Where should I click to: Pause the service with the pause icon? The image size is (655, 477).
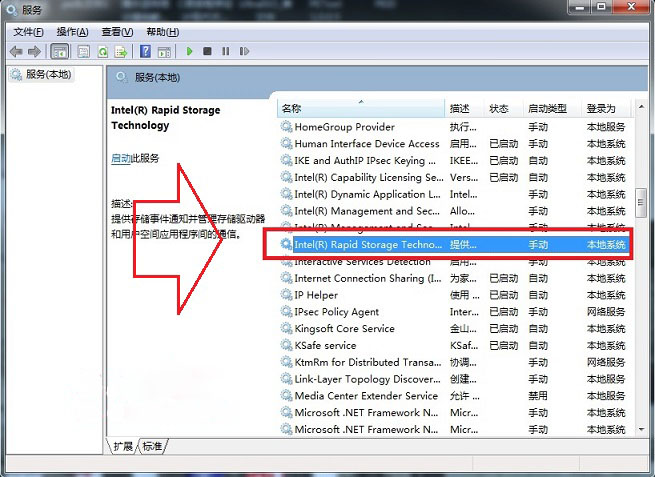tap(226, 51)
